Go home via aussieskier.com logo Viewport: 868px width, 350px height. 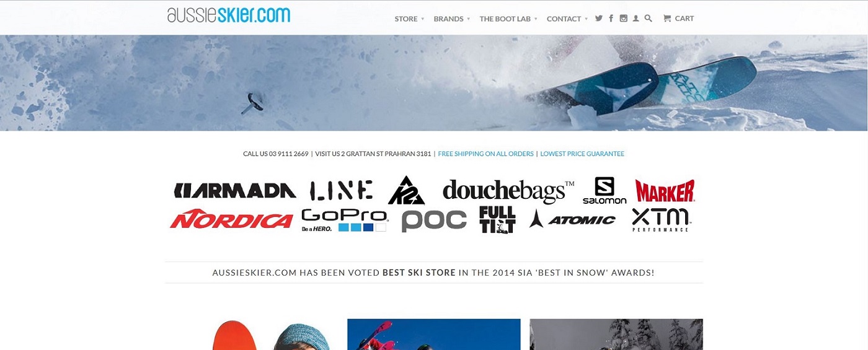[x=229, y=15]
